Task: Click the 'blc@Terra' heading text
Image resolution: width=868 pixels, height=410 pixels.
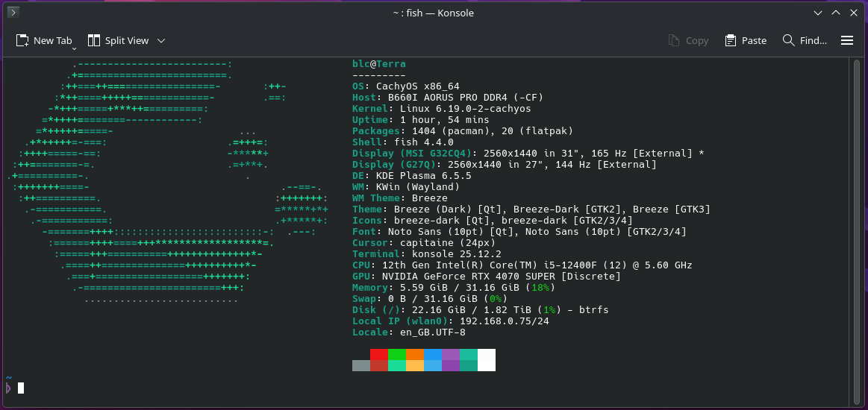Action: click(379, 64)
